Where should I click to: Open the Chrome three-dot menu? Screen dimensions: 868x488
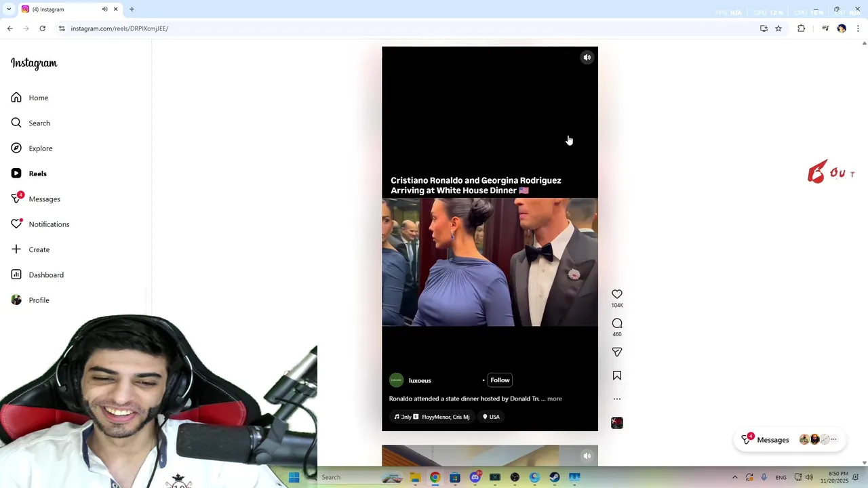click(858, 28)
